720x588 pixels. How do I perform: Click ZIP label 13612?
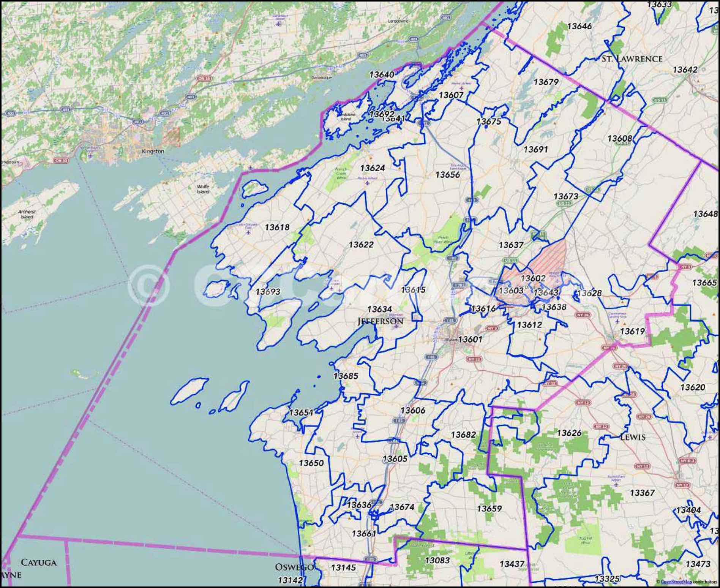[529, 325]
